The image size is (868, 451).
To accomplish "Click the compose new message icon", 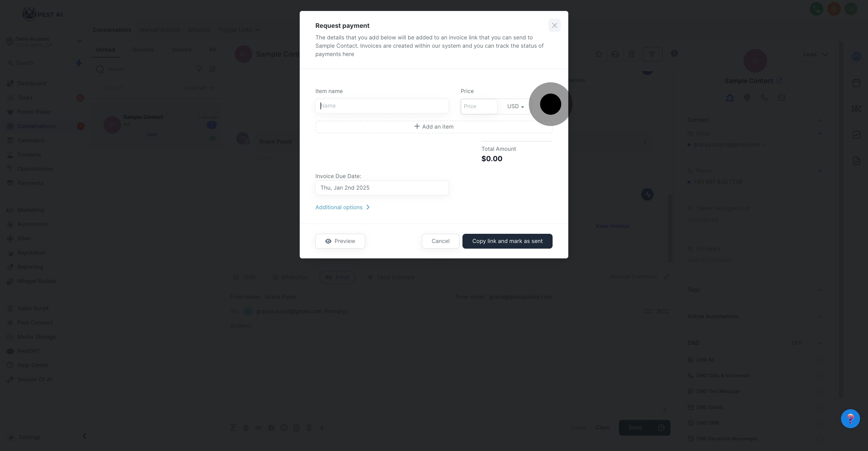I will (213, 69).
